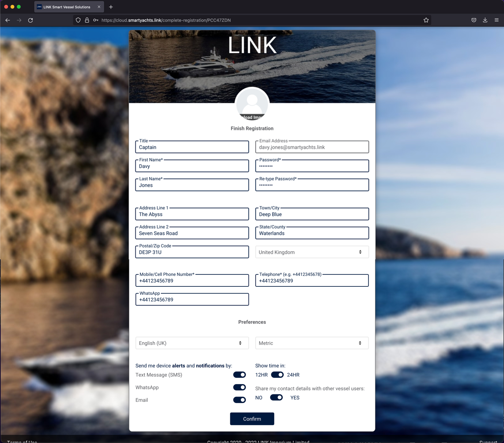The height and width of the screenshot is (443, 504).
Task: Click the browser URL address bar
Action: coord(252,20)
